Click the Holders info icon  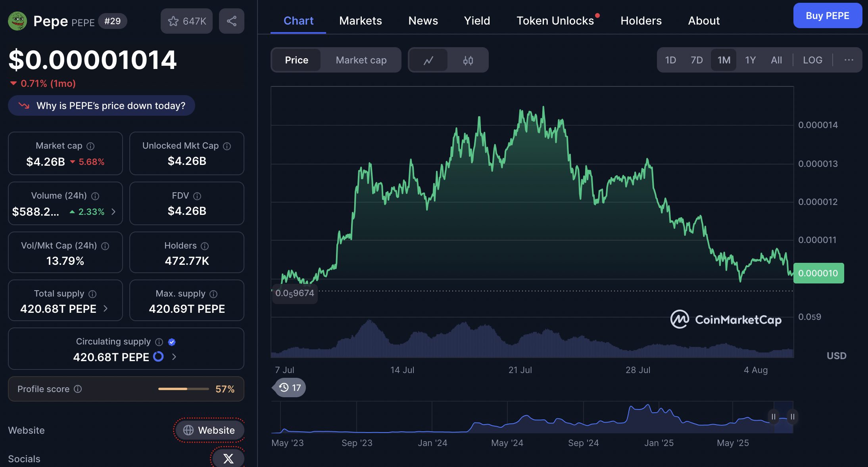tap(205, 246)
